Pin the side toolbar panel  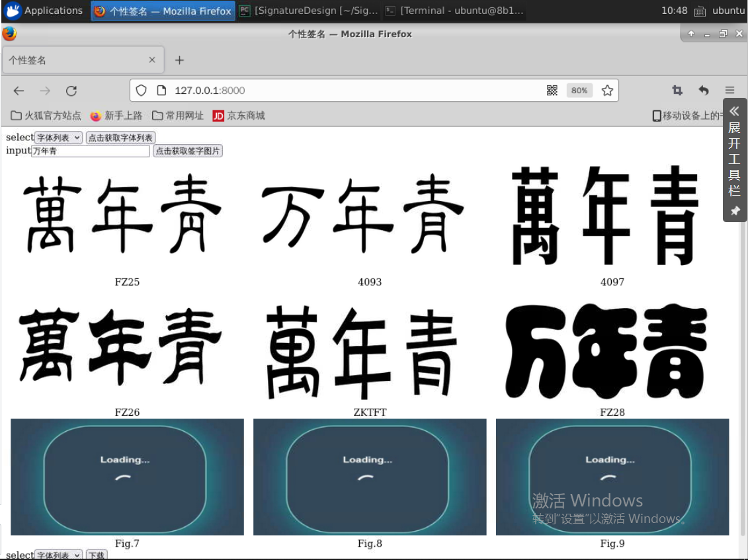(x=735, y=211)
